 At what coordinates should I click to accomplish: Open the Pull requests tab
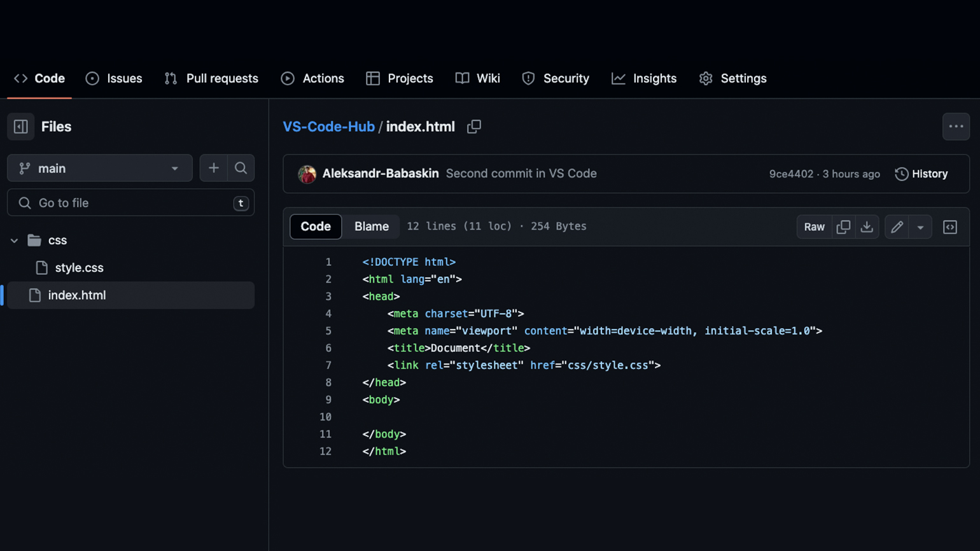coord(211,78)
